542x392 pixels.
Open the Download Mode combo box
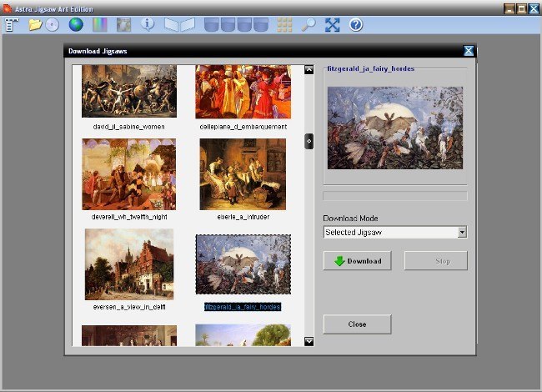coord(395,233)
